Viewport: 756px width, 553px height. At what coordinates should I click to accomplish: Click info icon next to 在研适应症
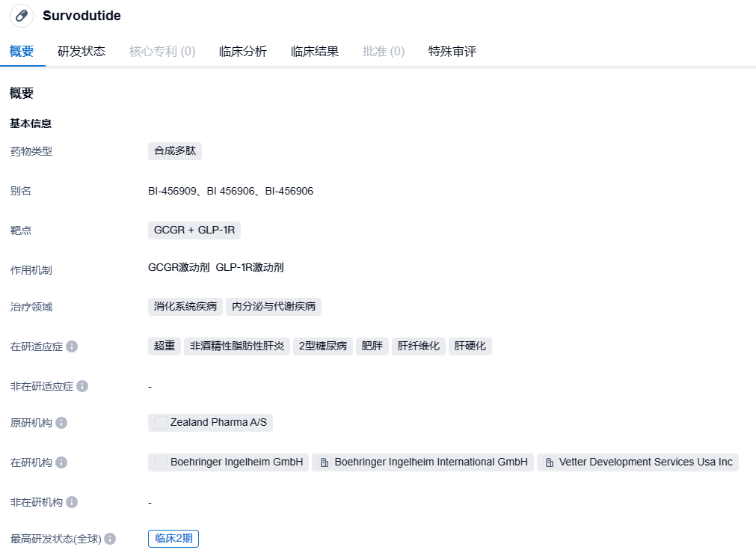[72, 346]
